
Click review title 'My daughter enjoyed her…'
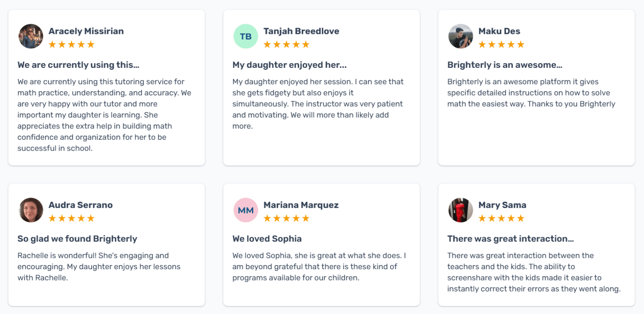(x=289, y=65)
